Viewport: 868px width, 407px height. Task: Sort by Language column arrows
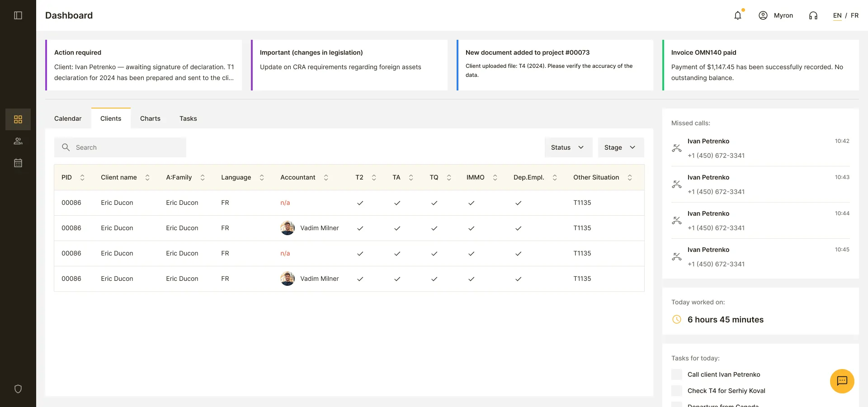pyautogui.click(x=262, y=177)
